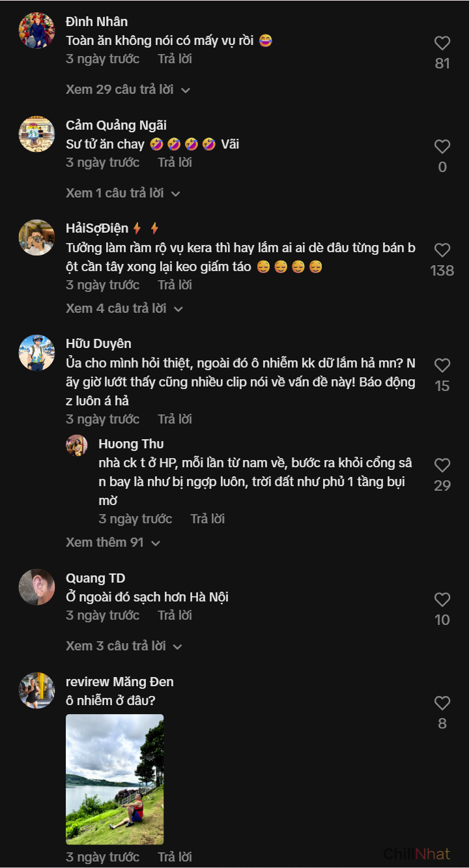The width and height of the screenshot is (469, 868).
Task: Click "Trả lời" under Quang TD's comment
Action: coord(175,615)
